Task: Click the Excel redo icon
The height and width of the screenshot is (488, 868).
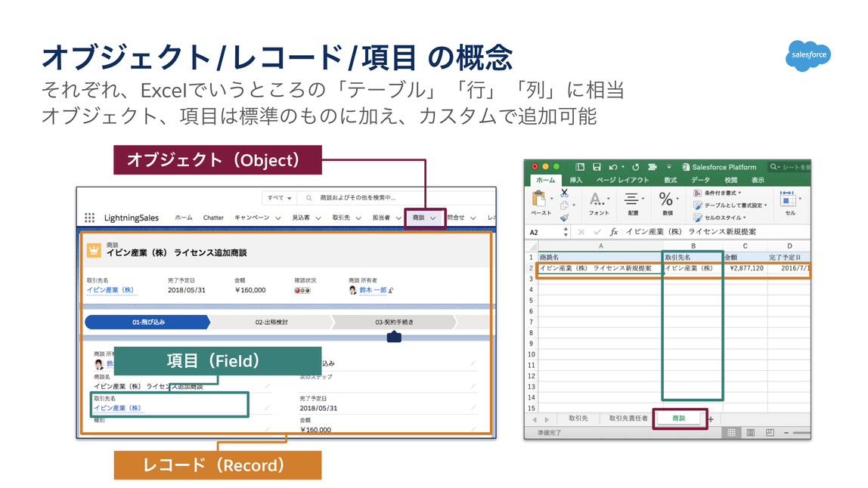Action: coord(635,166)
